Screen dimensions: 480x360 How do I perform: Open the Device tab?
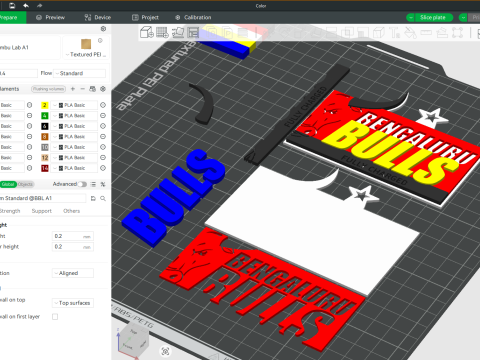[98, 17]
